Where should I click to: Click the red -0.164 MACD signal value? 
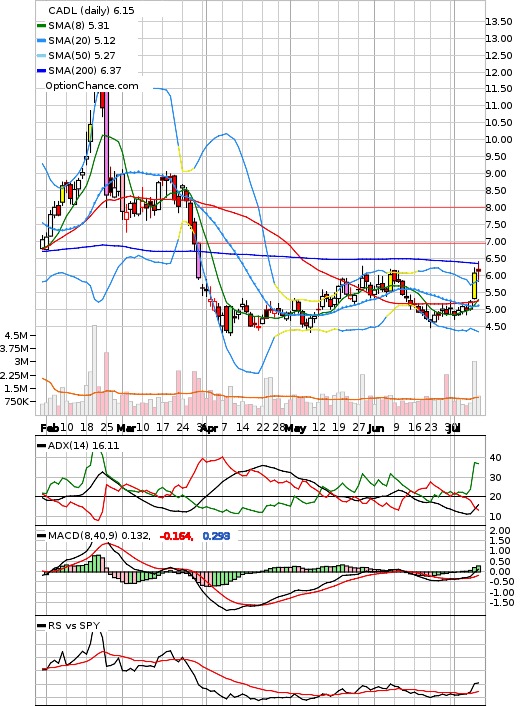click(x=177, y=536)
